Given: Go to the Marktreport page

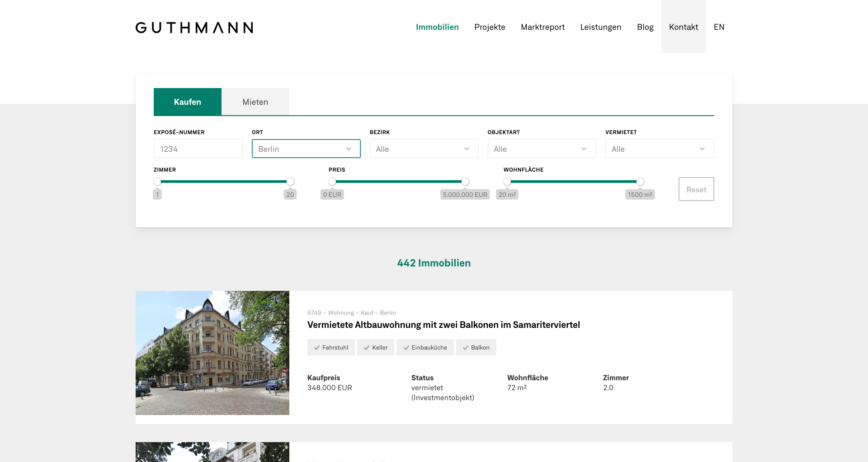Looking at the screenshot, I should 542,27.
